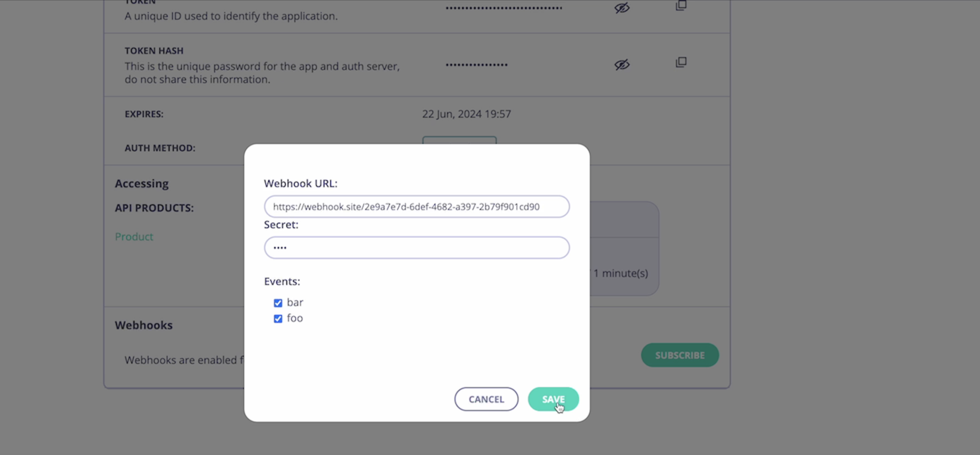Screen dimensions: 980x455
Task: Disable the foo event
Action: coord(278,319)
